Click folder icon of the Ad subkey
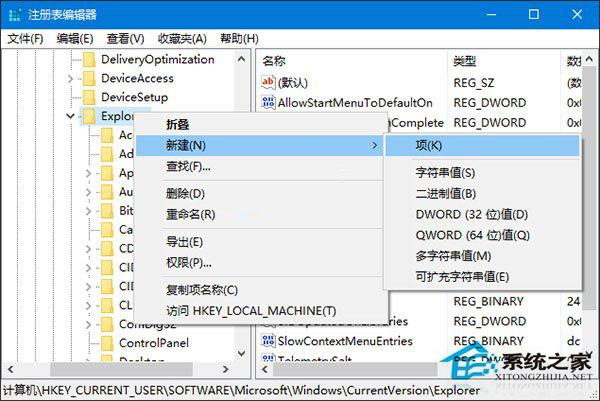The height and width of the screenshot is (401, 600). click(x=107, y=154)
